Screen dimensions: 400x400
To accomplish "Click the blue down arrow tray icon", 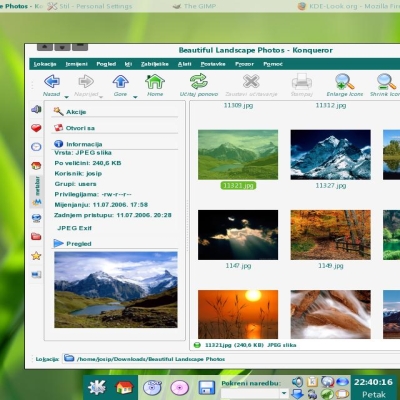I will tap(297, 394).
